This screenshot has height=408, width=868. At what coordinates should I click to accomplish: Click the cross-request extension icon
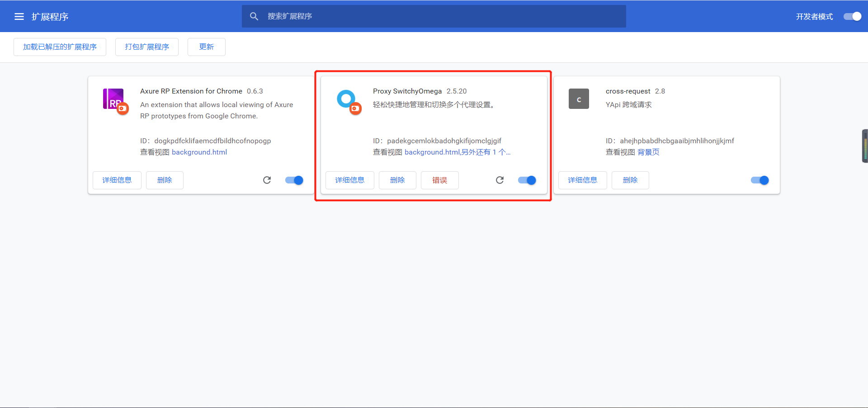(579, 98)
